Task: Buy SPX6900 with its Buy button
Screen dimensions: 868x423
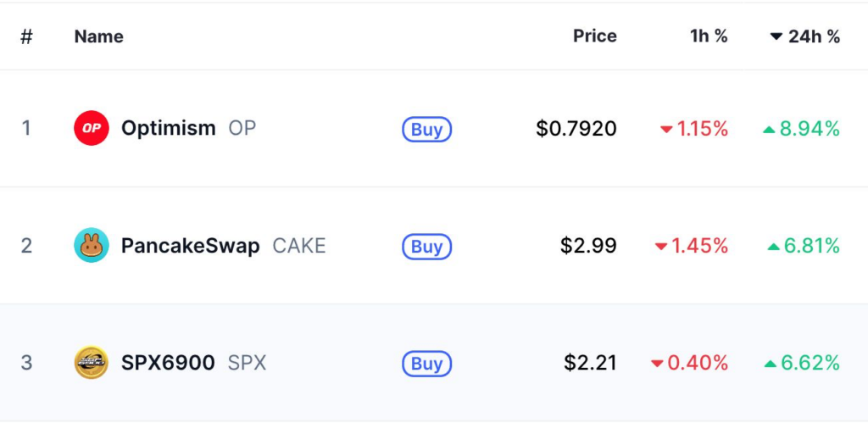Action: click(427, 364)
